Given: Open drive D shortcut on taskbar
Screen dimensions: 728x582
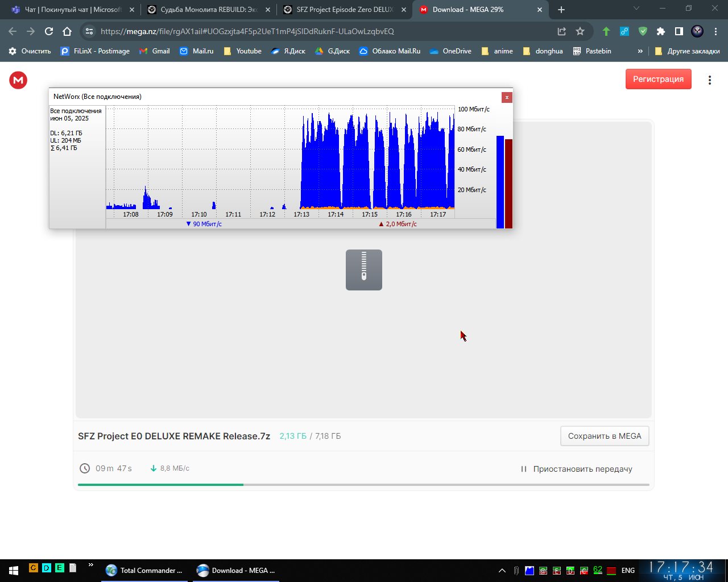Looking at the screenshot, I should pos(47,567).
